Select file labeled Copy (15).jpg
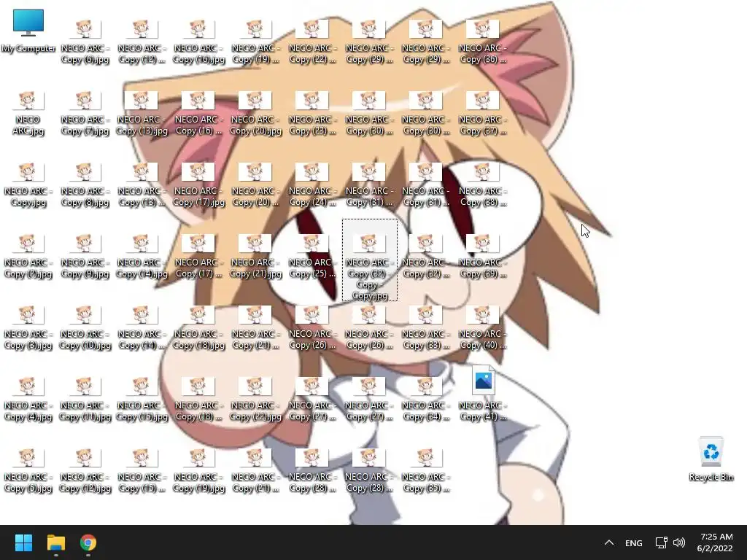This screenshot has width=747, height=560. pyautogui.click(x=142, y=399)
